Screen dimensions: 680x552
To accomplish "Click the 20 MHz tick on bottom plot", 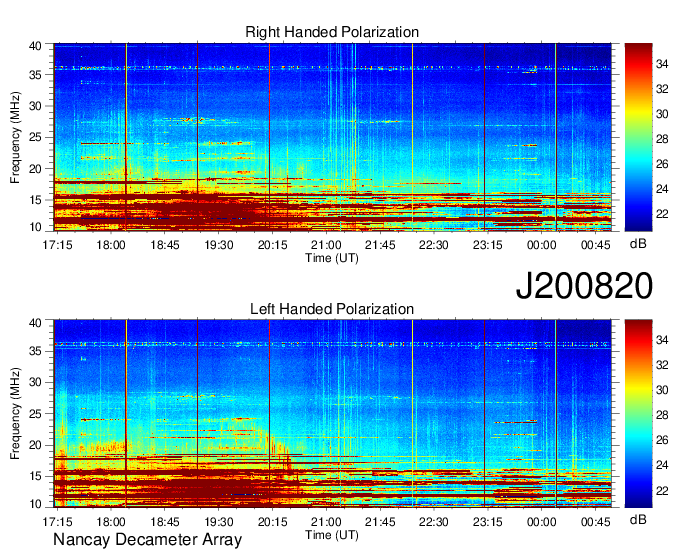I will 36,445.
